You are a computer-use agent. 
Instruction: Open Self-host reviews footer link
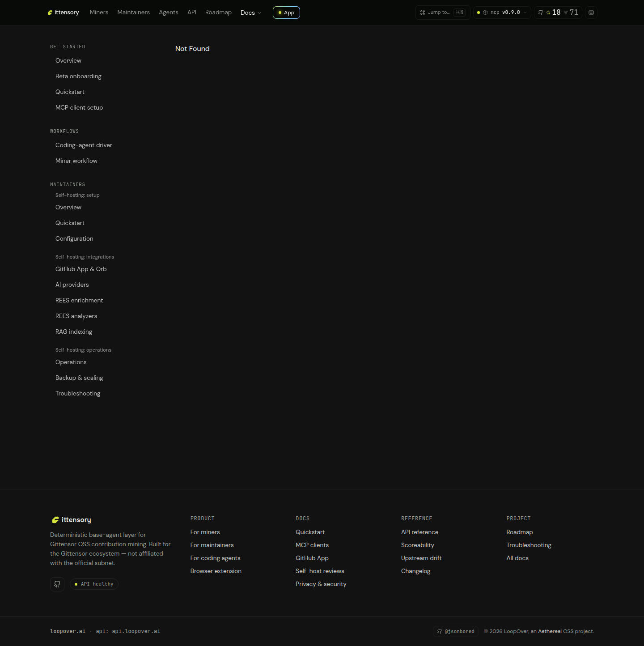[x=320, y=571]
